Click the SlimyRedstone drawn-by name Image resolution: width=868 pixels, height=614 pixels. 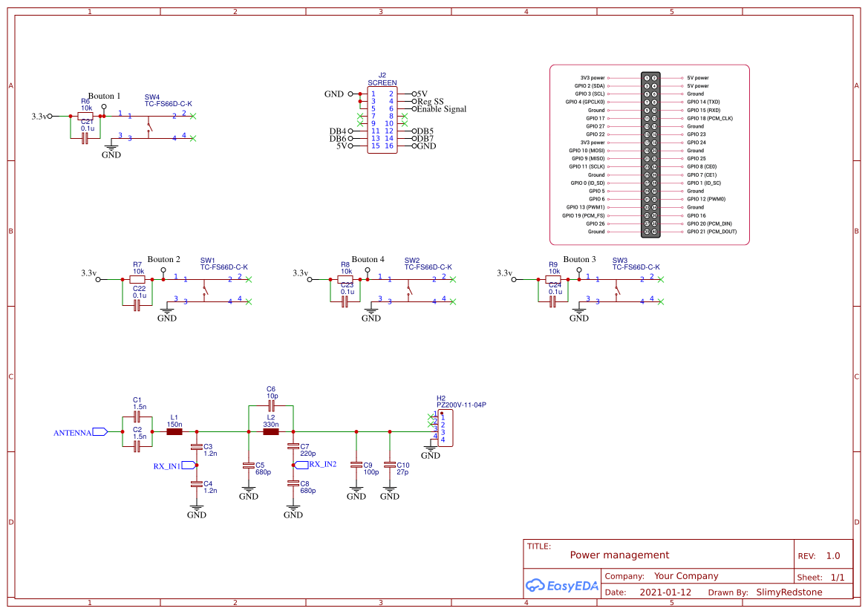[x=791, y=592]
